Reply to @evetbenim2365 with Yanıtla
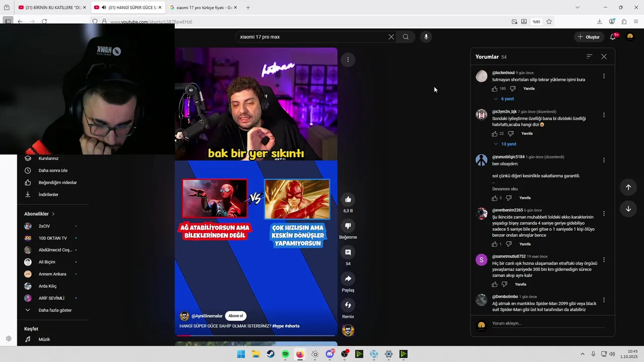The width and height of the screenshot is (644, 362). point(525,244)
